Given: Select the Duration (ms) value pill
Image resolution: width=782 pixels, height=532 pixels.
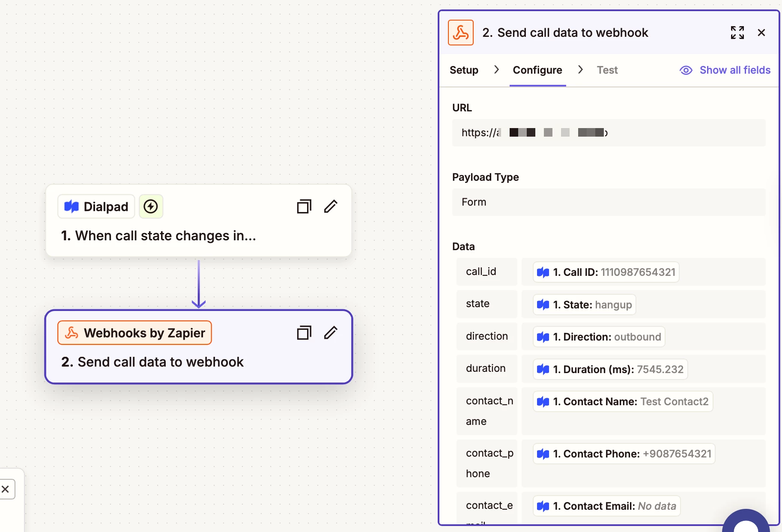Looking at the screenshot, I should pyautogui.click(x=610, y=369).
